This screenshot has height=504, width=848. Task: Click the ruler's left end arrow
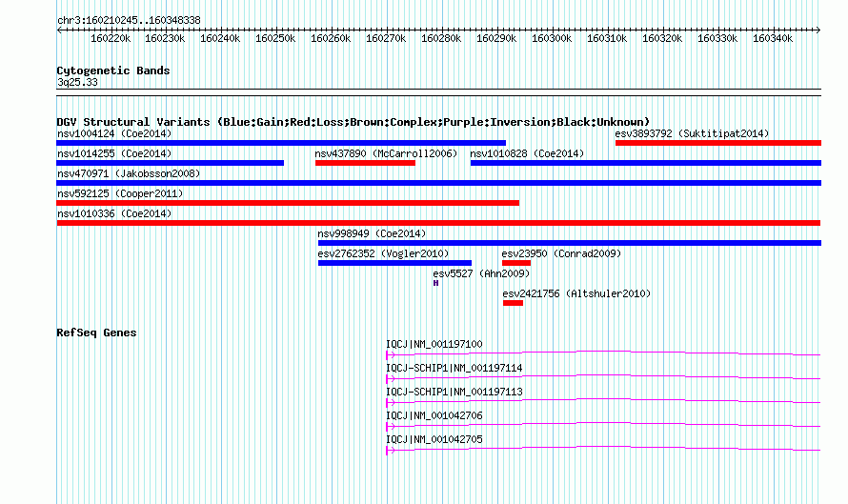pyautogui.click(x=59, y=30)
